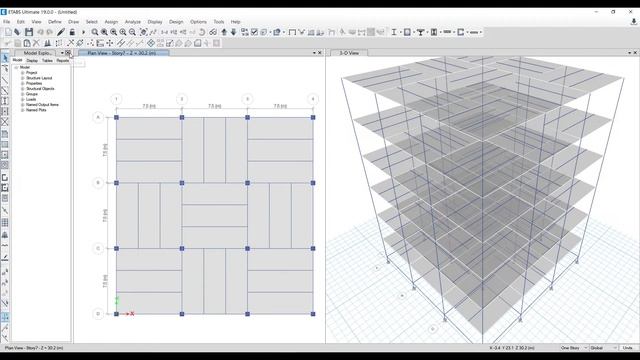Switch to Tables tab in Model Explorer
Viewport: 640px width, 360px height.
47,60
